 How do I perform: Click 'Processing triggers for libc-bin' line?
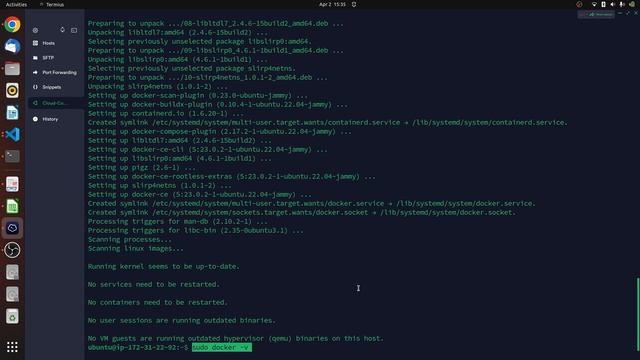click(x=196, y=231)
